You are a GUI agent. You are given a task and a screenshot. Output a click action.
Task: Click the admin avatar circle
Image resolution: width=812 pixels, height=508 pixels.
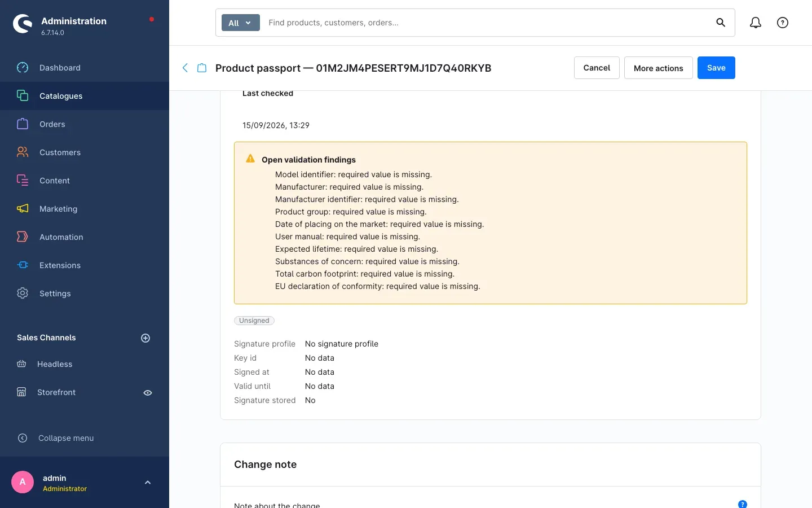click(23, 482)
